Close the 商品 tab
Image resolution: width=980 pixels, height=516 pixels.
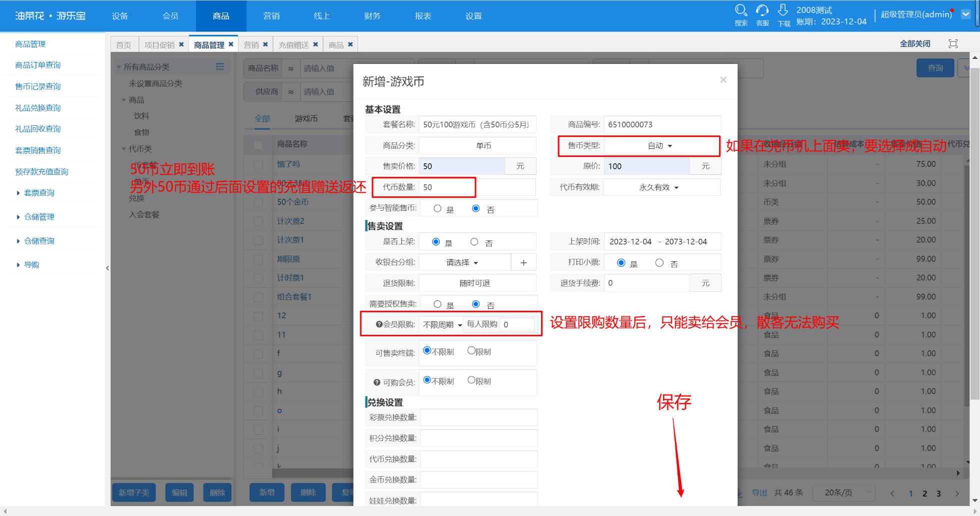350,44
